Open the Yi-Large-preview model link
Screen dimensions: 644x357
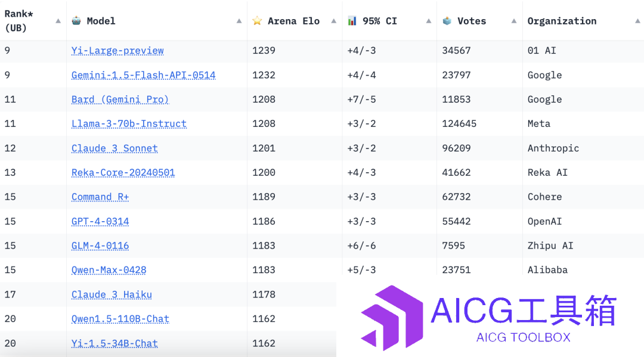(117, 51)
